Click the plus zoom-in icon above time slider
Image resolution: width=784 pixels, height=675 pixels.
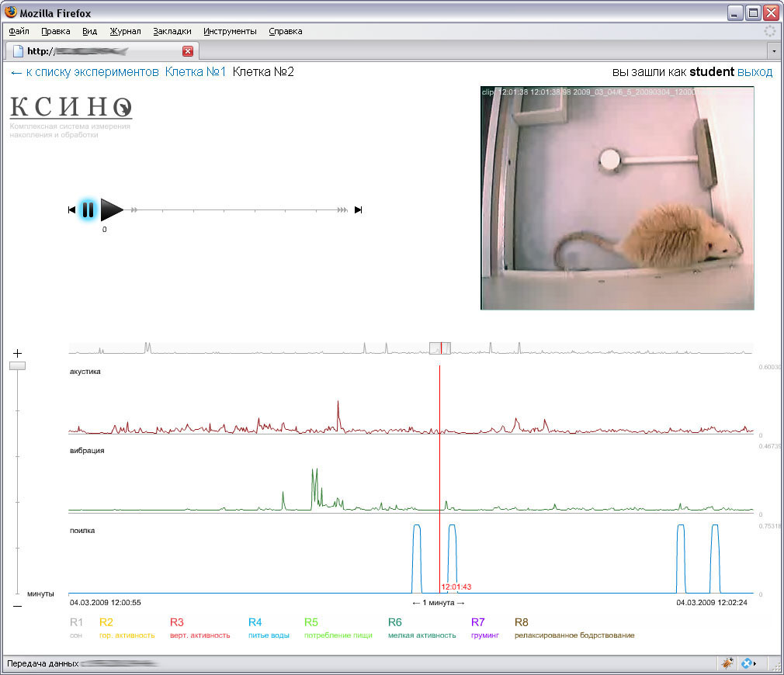click(x=18, y=353)
